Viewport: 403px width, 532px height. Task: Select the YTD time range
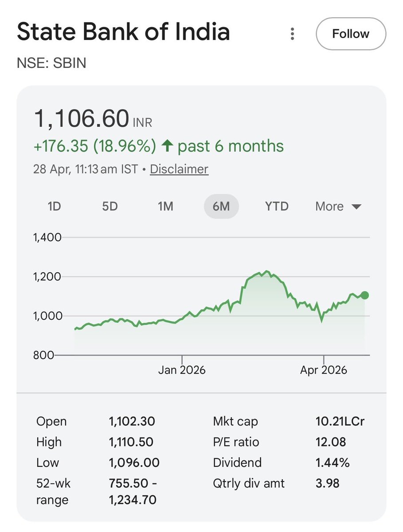[277, 206]
